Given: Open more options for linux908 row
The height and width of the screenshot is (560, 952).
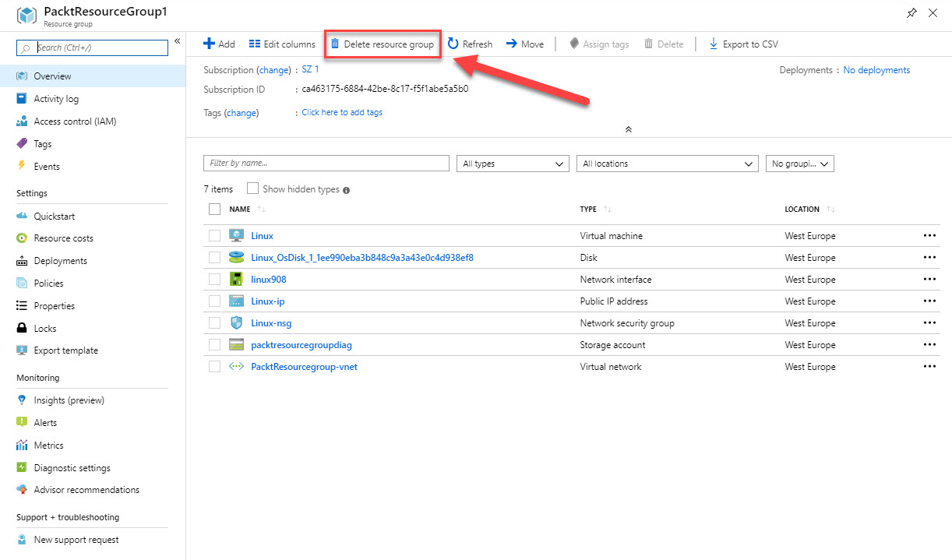Looking at the screenshot, I should (x=929, y=279).
